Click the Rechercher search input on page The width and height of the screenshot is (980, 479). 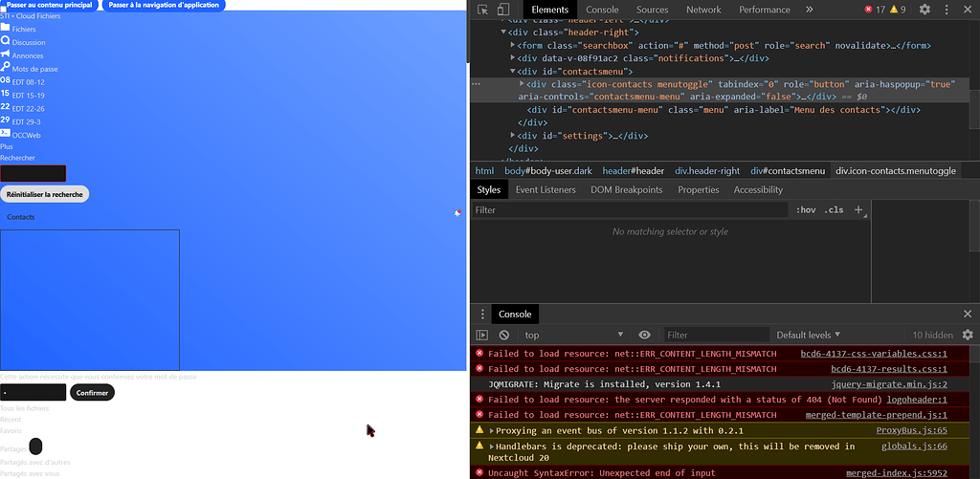click(33, 174)
